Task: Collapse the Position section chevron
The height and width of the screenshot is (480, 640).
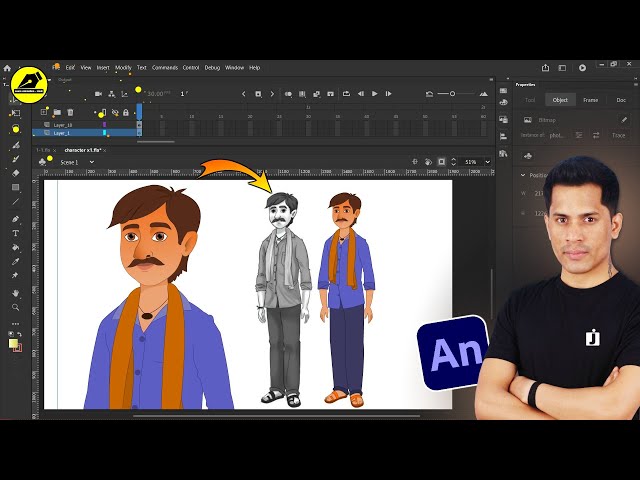Action: [x=523, y=175]
